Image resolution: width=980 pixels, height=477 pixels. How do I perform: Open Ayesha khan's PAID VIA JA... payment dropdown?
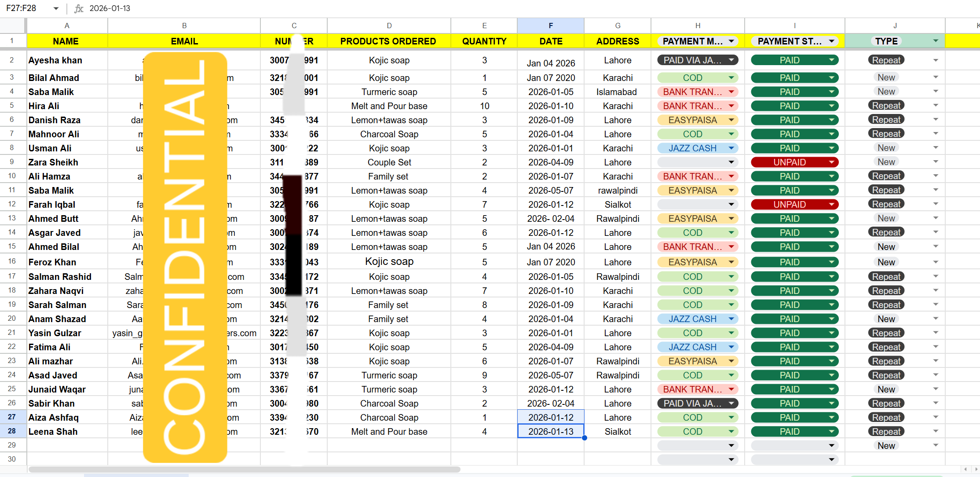[731, 60]
